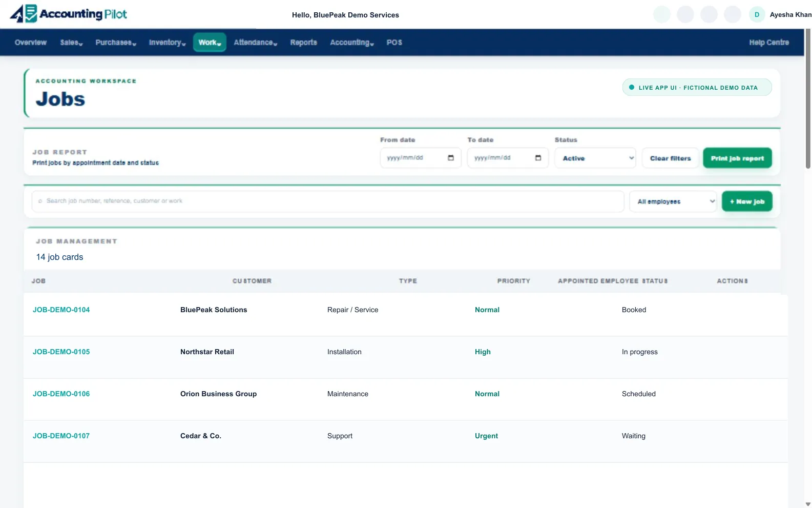Focus the job search box

[328, 201]
